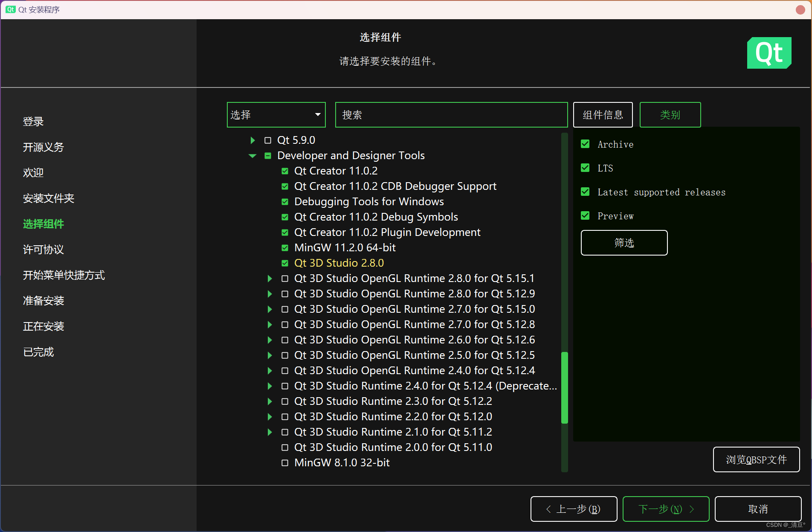812x532 pixels.
Task: Proceed with 下一步(N)
Action: tap(666, 509)
